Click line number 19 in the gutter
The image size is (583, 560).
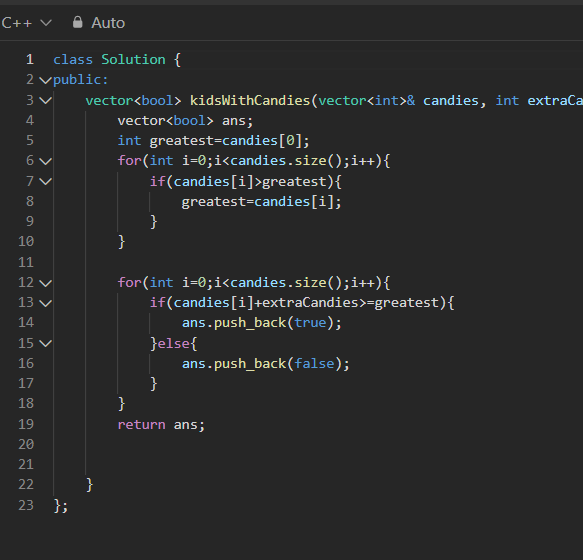[x=26, y=424]
